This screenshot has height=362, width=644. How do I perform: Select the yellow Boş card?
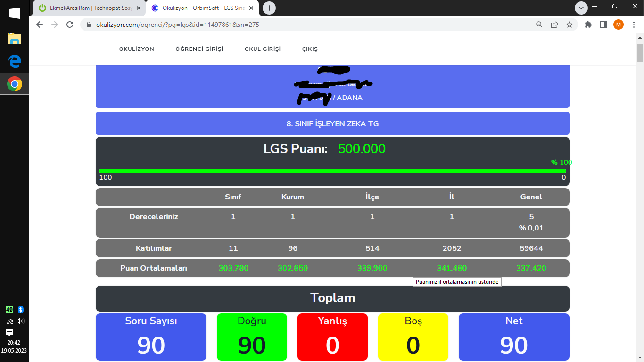coord(413,337)
